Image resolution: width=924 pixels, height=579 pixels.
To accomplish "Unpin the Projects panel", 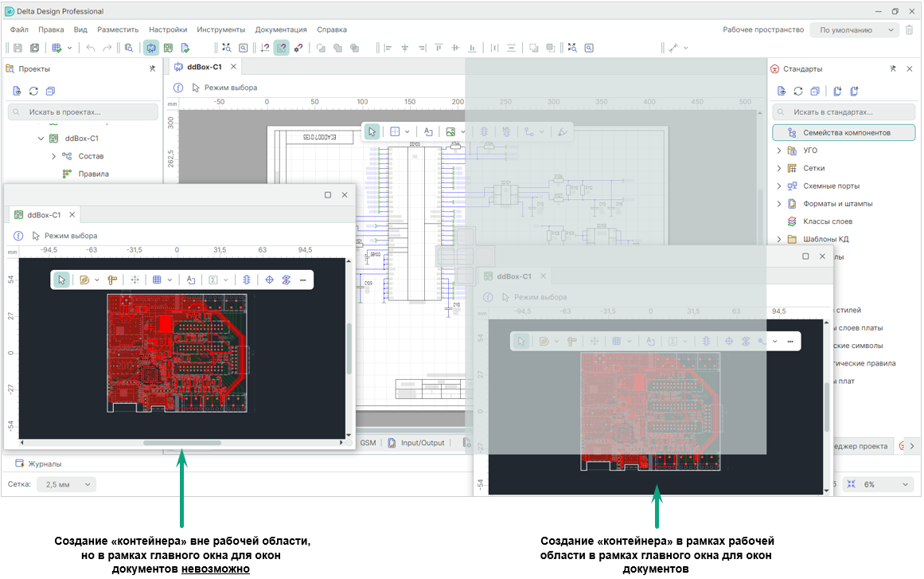I will pyautogui.click(x=152, y=69).
